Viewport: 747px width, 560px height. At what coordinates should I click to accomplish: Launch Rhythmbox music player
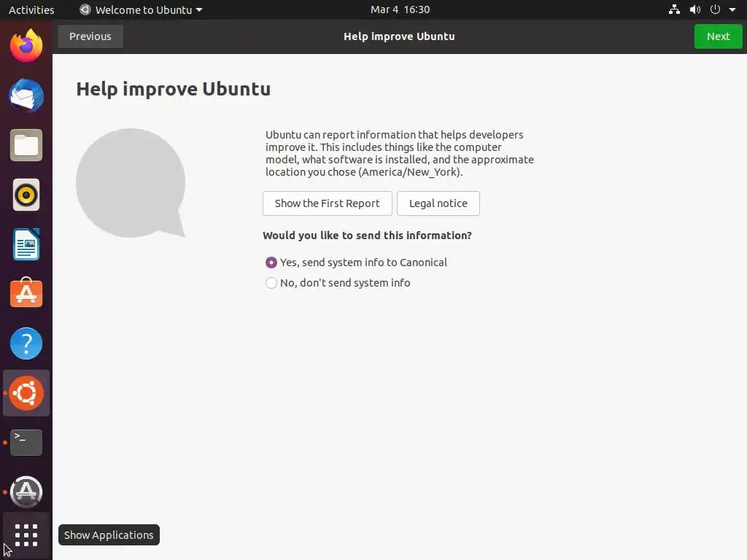click(26, 195)
